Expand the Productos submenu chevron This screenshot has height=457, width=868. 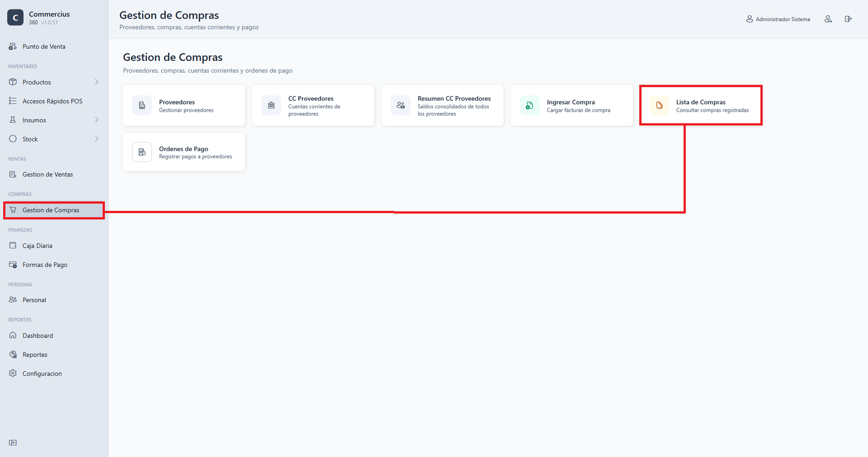tap(97, 82)
